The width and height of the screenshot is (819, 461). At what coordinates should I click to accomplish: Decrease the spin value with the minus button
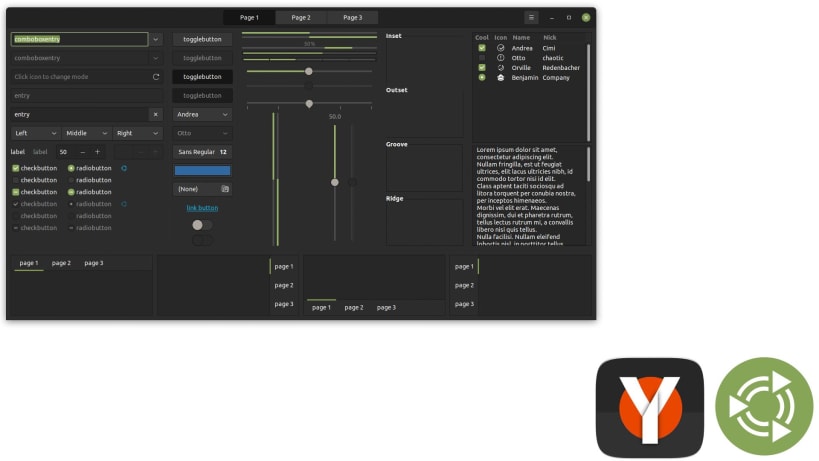pyautogui.click(x=83, y=152)
